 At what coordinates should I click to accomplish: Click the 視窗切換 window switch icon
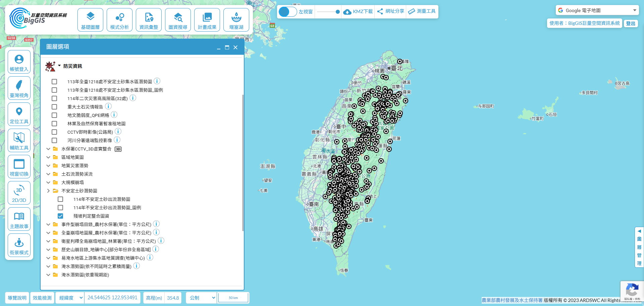pyautogui.click(x=19, y=167)
